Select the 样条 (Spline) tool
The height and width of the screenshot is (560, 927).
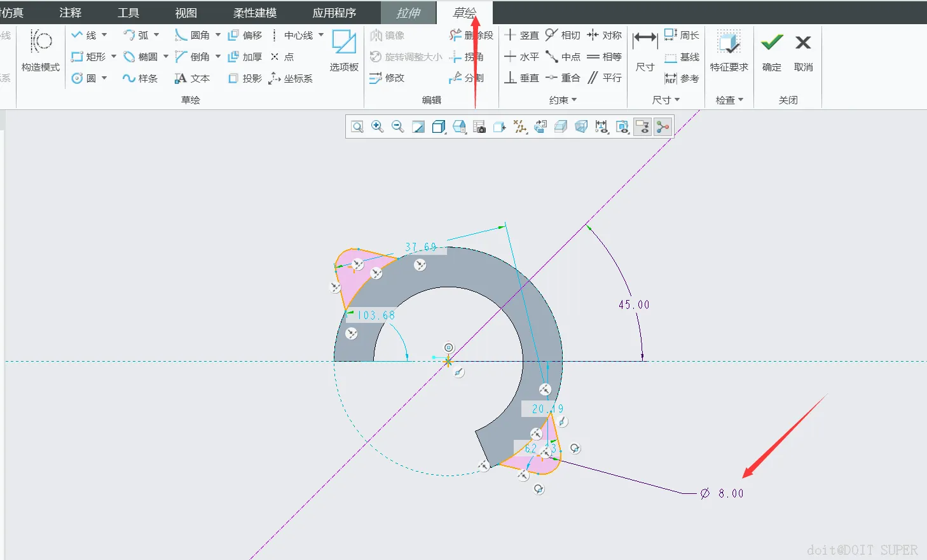pos(141,78)
